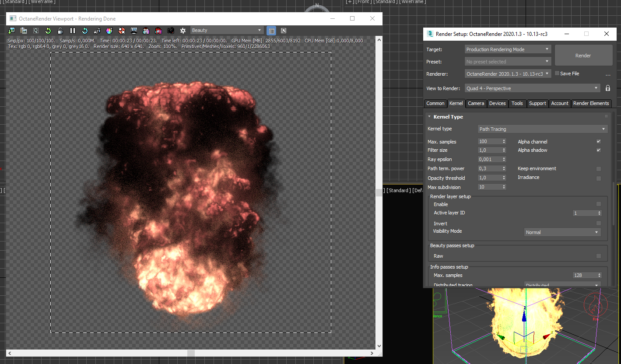Click the viewport horizontal scrollbar thumb
621x364 pixels.
pyautogui.click(x=191, y=353)
